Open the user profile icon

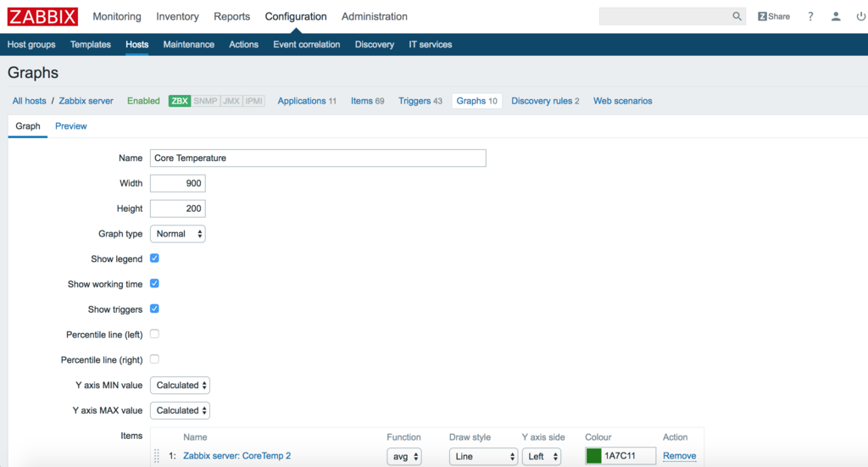pos(836,17)
